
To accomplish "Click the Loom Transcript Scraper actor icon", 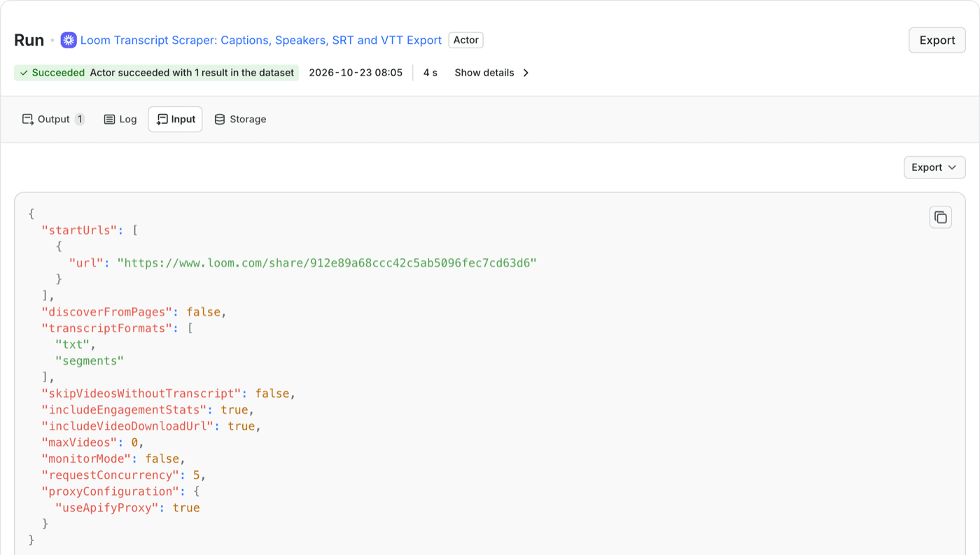I will coord(69,40).
